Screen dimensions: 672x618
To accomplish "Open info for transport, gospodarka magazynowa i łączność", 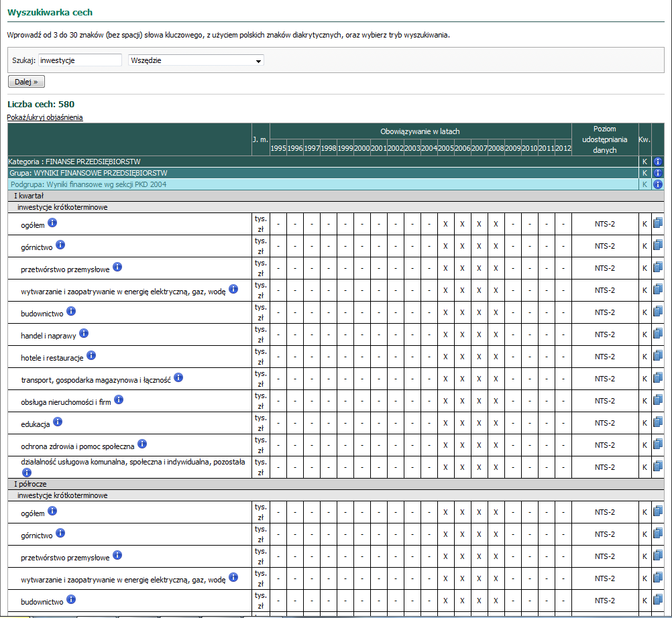I will tap(178, 378).
